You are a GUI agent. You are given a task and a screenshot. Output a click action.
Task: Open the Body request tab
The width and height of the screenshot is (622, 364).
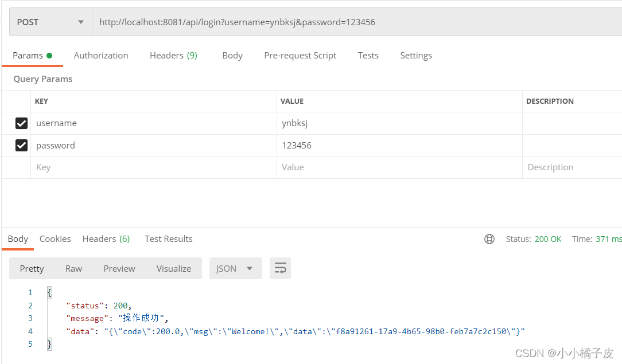point(232,55)
